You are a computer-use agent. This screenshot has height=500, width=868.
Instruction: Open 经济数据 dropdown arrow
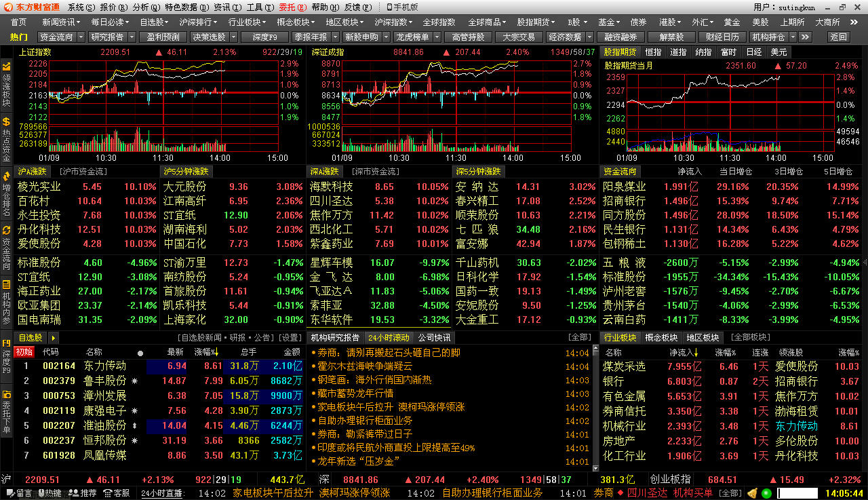coord(589,37)
